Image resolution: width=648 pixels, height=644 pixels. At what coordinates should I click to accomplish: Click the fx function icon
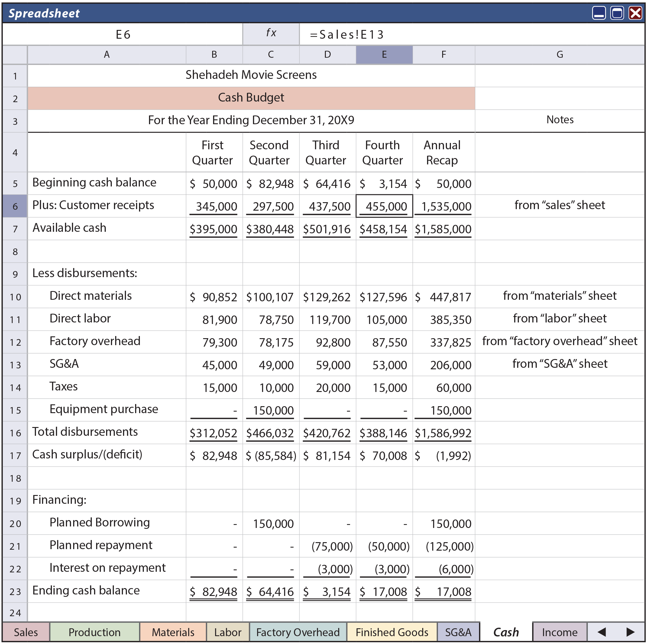(271, 34)
